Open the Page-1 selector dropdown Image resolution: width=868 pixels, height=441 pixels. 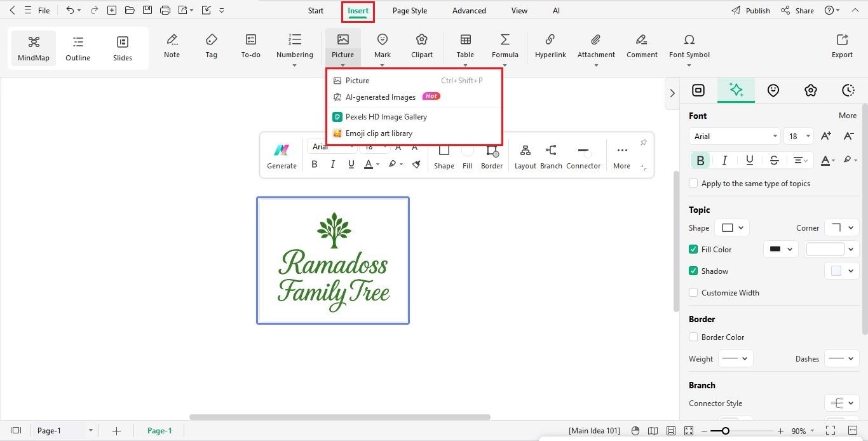[x=64, y=430]
